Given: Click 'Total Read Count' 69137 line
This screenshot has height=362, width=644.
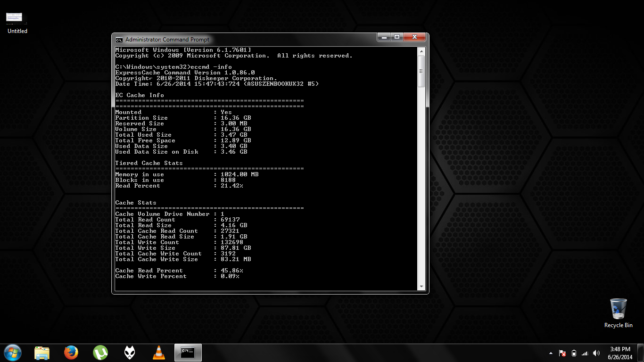Looking at the screenshot, I should 177,220.
